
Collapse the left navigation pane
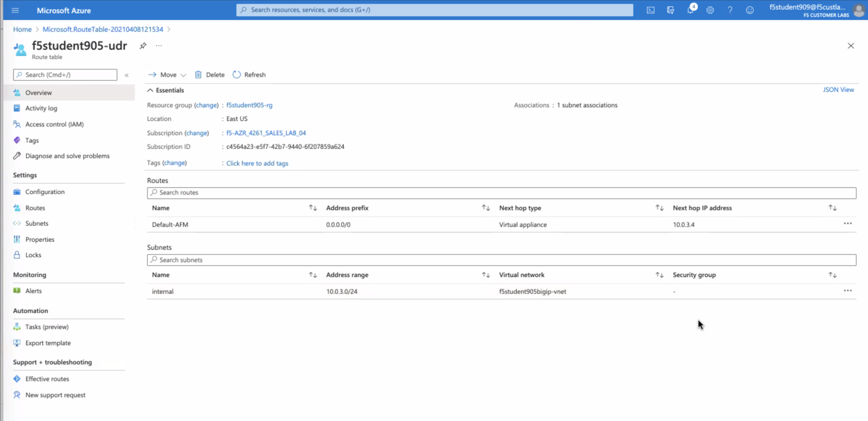tap(127, 75)
